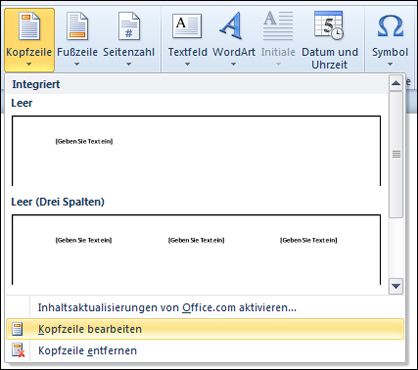Image resolution: width=418 pixels, height=370 pixels.
Task: Click the Kopfzeile bearbeiten page icon
Action: click(x=17, y=329)
